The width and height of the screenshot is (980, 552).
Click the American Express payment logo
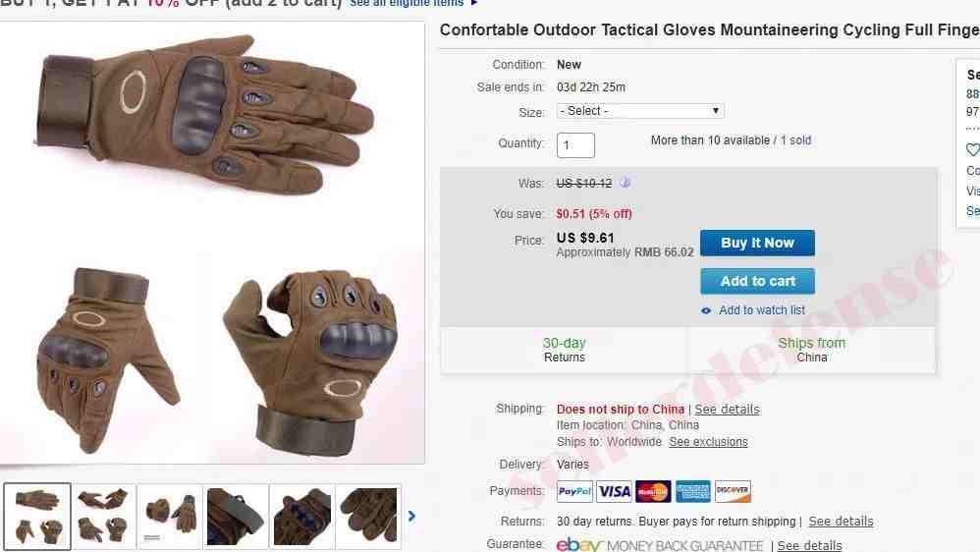(x=692, y=491)
